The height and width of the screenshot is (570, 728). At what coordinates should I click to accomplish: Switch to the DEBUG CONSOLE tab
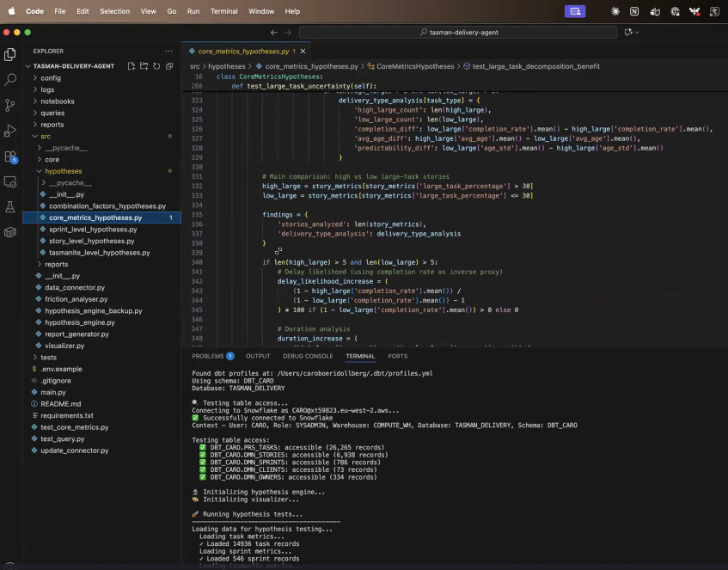click(308, 356)
